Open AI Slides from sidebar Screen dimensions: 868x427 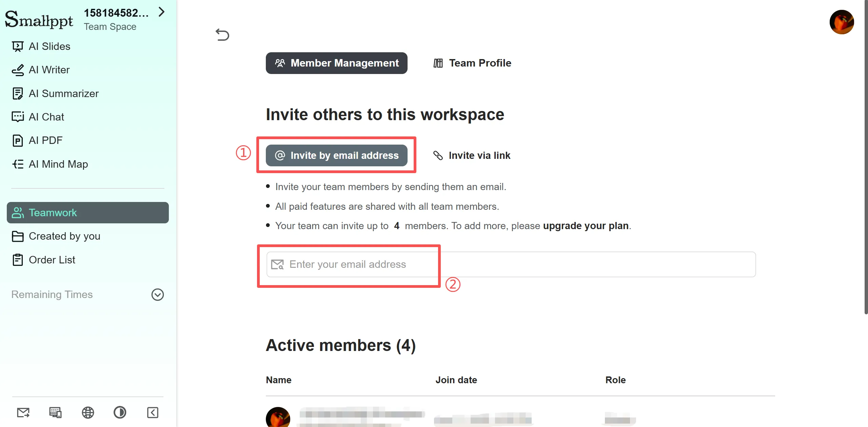(x=50, y=46)
